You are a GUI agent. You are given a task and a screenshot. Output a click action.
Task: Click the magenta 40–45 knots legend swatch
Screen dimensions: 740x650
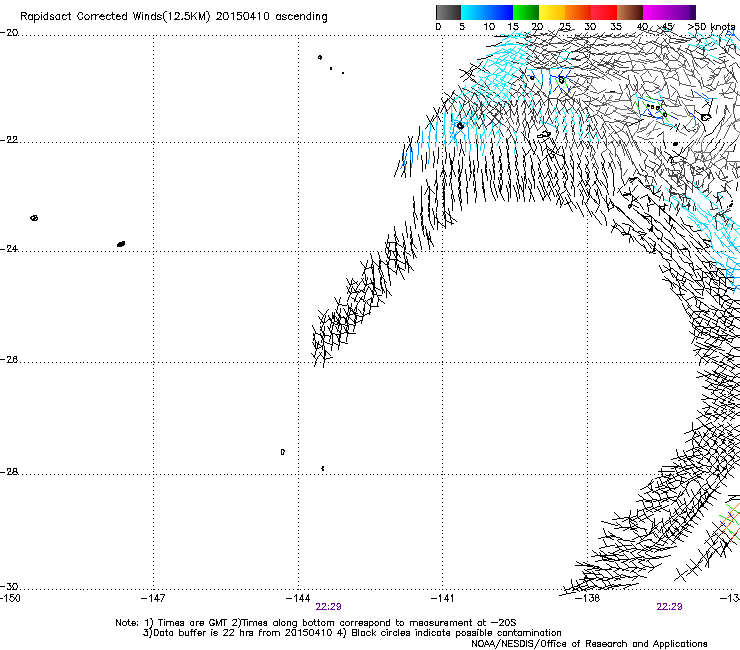(656, 12)
